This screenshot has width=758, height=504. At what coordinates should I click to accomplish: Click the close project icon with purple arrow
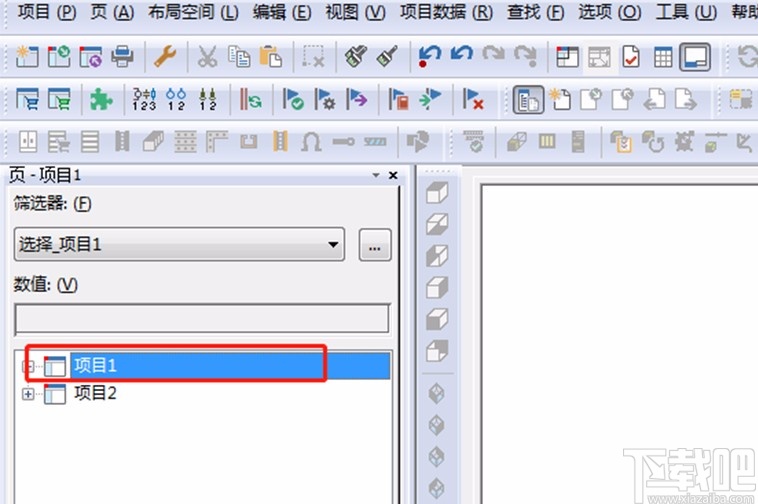coord(91,57)
